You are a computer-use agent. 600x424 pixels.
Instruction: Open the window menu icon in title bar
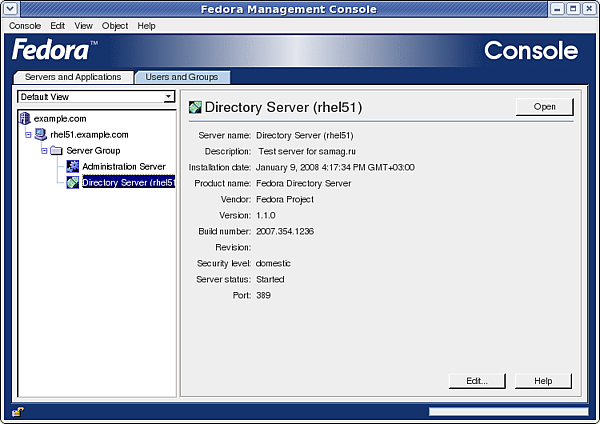click(10, 9)
